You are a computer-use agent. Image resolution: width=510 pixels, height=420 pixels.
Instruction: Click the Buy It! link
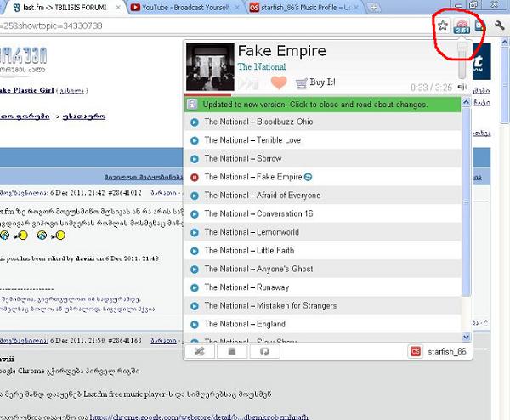(322, 82)
